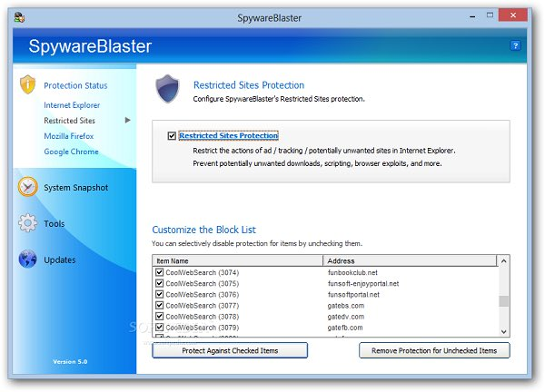The image size is (545, 392).
Task: Click the block list scrollbar thumb
Action: [x=503, y=301]
